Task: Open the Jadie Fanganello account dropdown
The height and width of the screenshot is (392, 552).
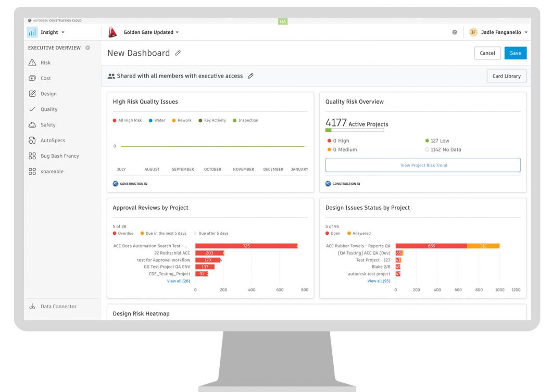Action: point(526,32)
